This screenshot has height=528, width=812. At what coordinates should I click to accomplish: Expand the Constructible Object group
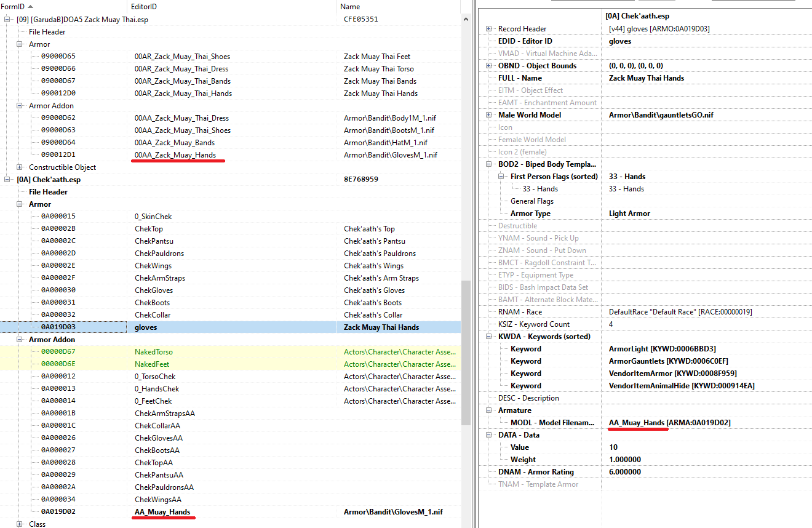(x=20, y=167)
